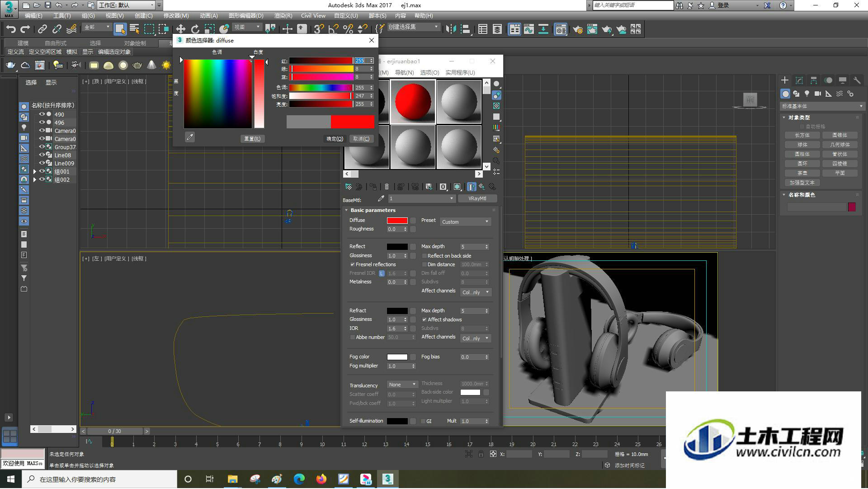This screenshot has width=868, height=489.
Task: Click the 重置(R) reset button
Action: pyautogui.click(x=252, y=139)
